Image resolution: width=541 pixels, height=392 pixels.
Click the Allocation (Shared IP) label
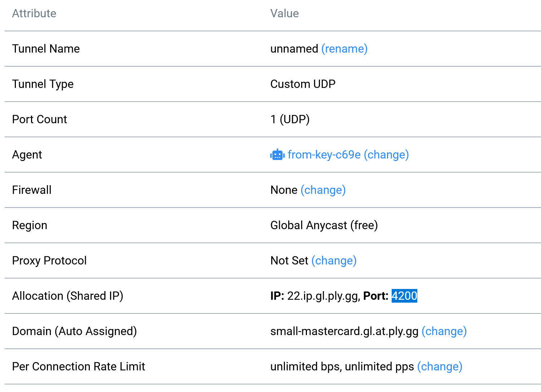pyautogui.click(x=68, y=296)
